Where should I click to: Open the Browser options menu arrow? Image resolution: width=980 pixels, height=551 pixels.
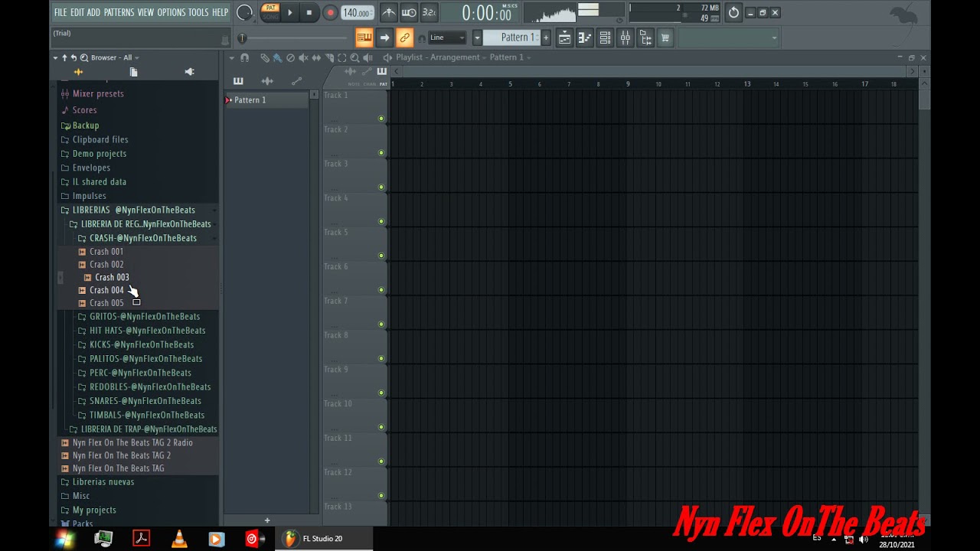[x=55, y=57]
